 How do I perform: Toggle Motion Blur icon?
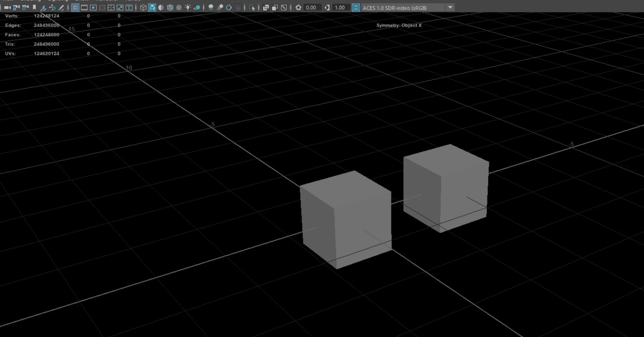220,8
